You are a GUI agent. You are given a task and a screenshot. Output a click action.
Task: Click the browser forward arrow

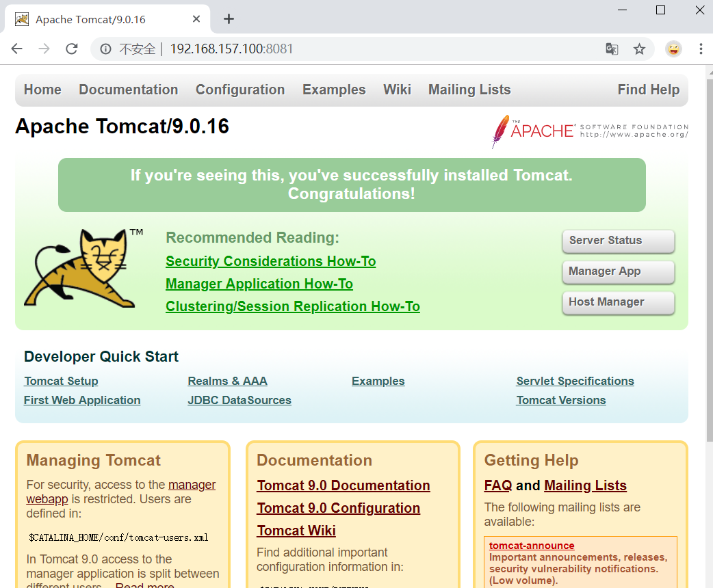[x=44, y=49]
